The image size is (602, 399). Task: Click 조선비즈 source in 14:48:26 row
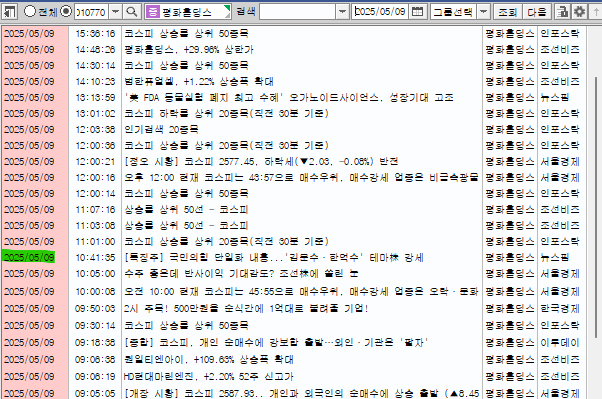tap(560, 50)
